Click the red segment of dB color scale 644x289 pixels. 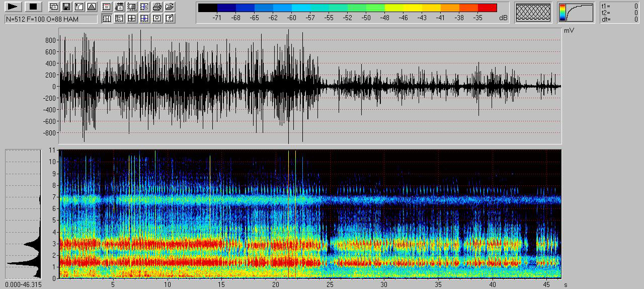click(x=487, y=8)
